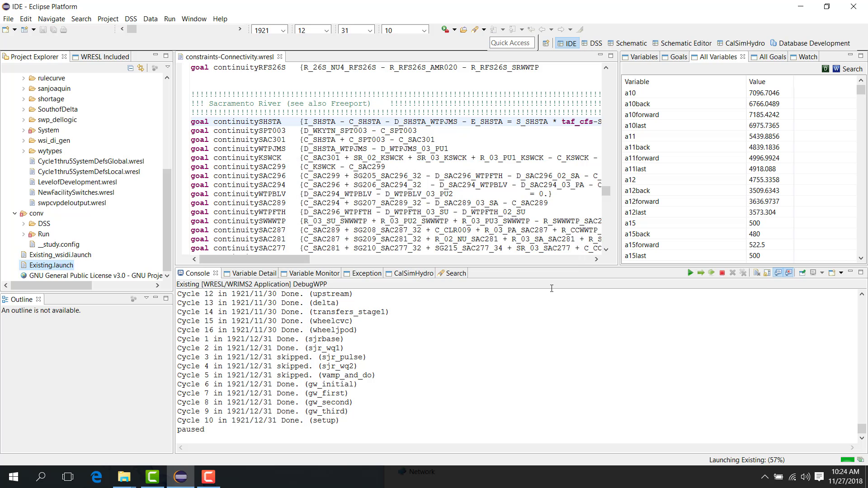Open the Outline view menu triangle
This screenshot has height=488, width=868.
[x=146, y=298]
